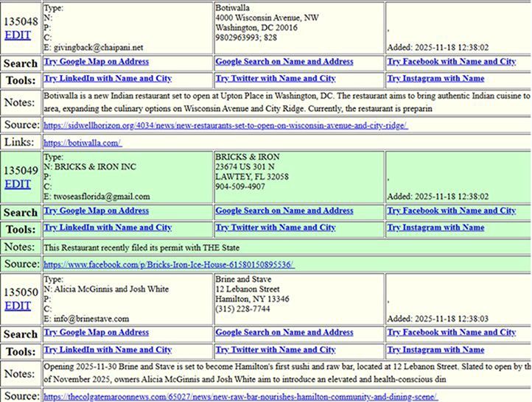This screenshot has height=402, width=532.
Task: Click the name BRICKS & IRON INC
Action: 95,167
